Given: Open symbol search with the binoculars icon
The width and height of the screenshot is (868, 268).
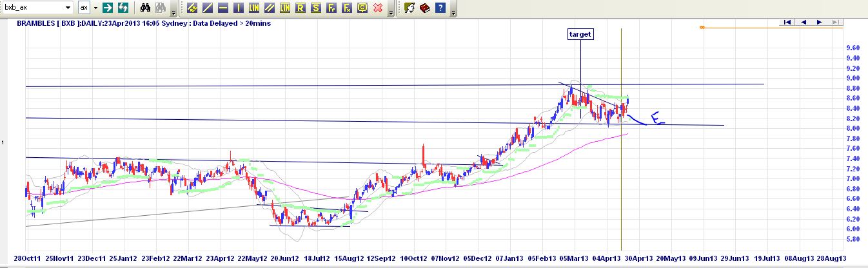Looking at the screenshot, I should (x=145, y=8).
